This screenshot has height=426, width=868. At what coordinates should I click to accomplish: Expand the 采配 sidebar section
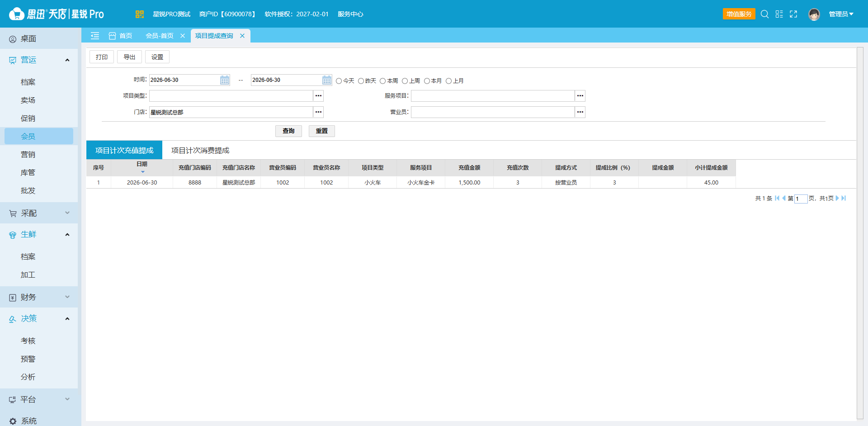[39, 213]
